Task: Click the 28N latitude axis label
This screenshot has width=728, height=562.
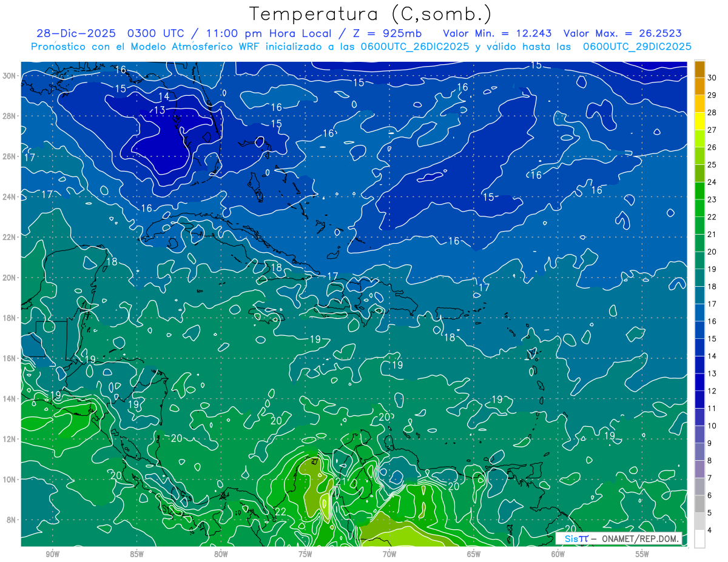Action: pos(10,116)
